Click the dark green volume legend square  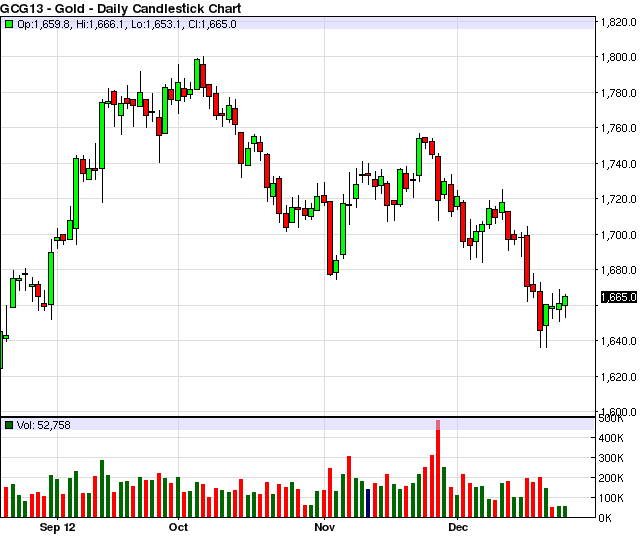point(9,425)
